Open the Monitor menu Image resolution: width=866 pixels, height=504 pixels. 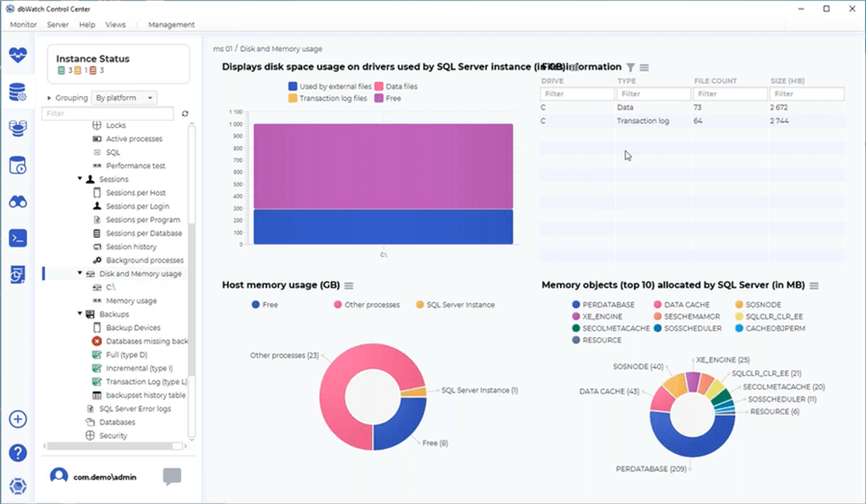[x=23, y=25]
